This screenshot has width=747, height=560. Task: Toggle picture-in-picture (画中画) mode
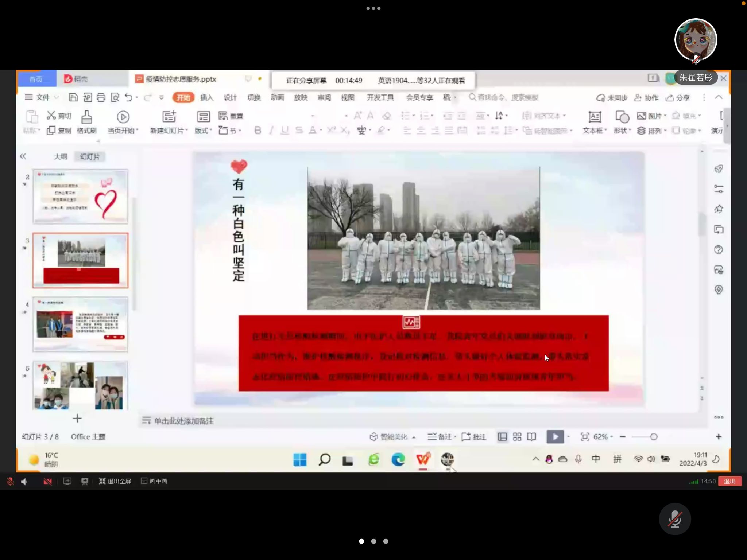click(x=154, y=481)
